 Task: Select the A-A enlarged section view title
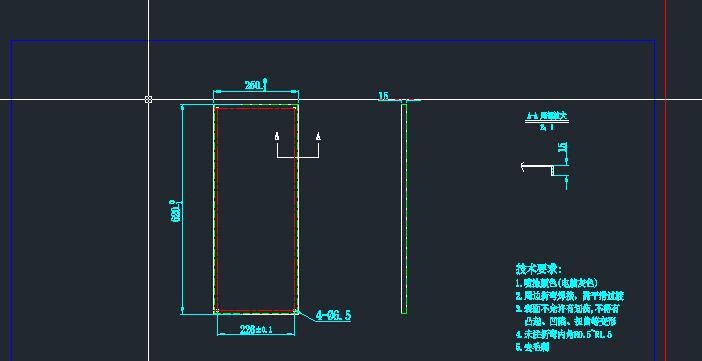pos(547,116)
